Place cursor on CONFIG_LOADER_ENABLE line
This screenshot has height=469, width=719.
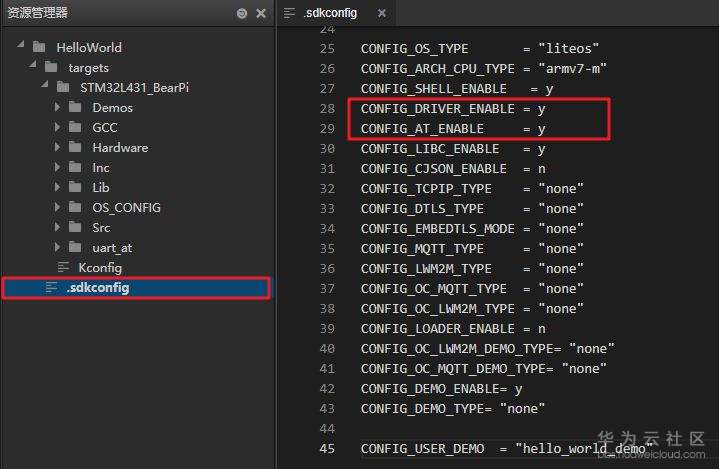(x=453, y=329)
